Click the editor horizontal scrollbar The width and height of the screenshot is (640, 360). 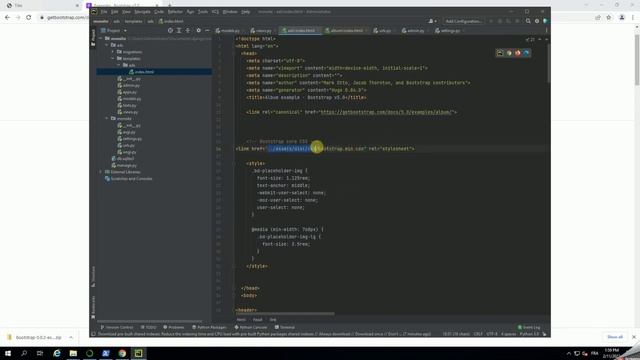[284, 313]
